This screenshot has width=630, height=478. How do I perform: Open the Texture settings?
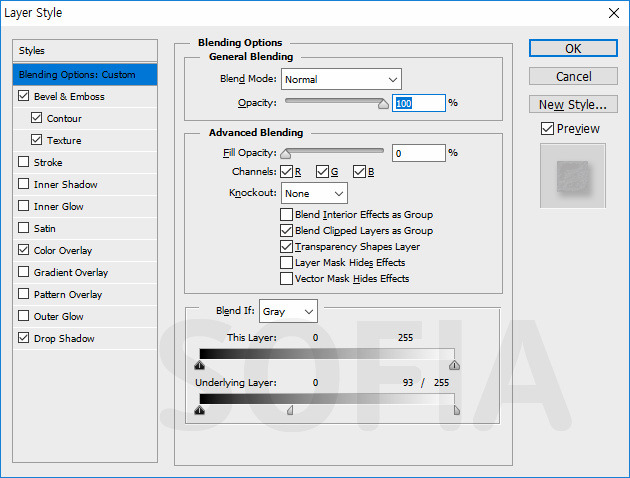click(x=64, y=141)
